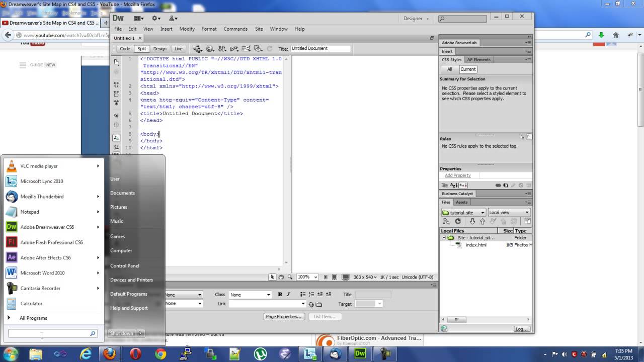The image size is (644, 362).
Task: Toggle Live view button
Action: (x=178, y=49)
